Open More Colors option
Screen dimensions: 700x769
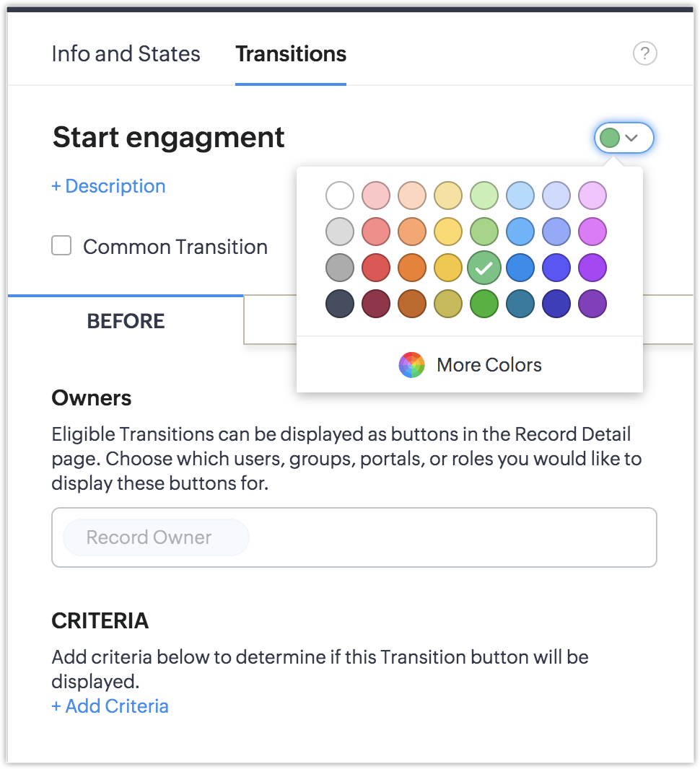pos(489,365)
